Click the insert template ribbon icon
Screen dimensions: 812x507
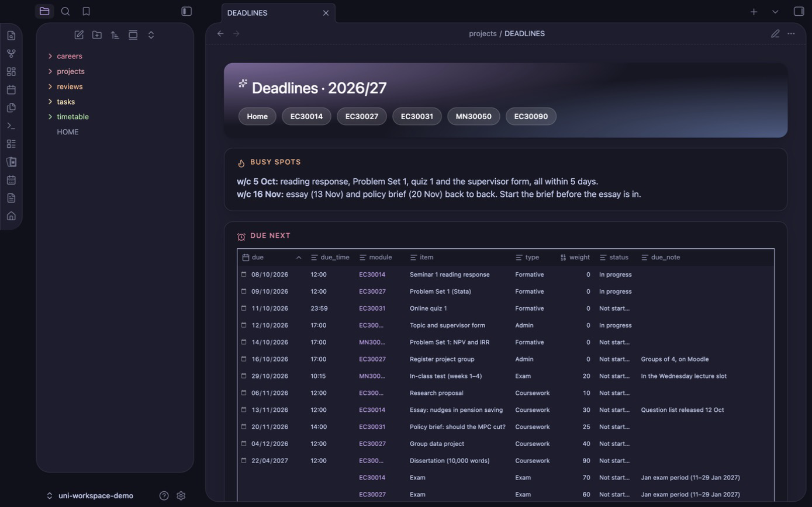point(11,108)
